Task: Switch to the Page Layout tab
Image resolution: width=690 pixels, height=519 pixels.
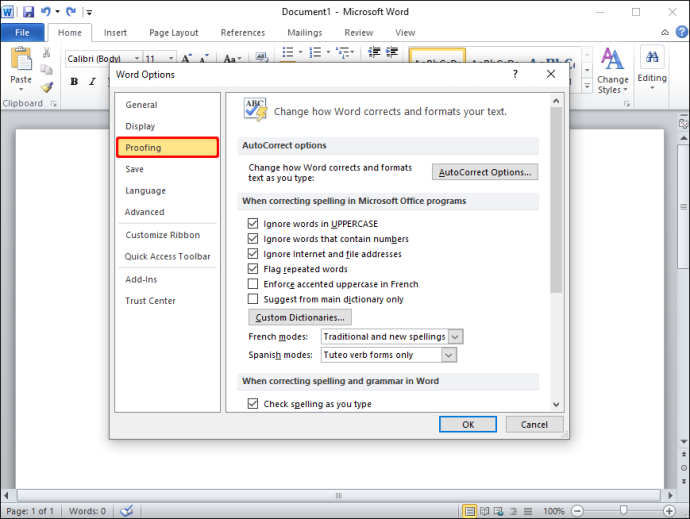Action: tap(174, 33)
